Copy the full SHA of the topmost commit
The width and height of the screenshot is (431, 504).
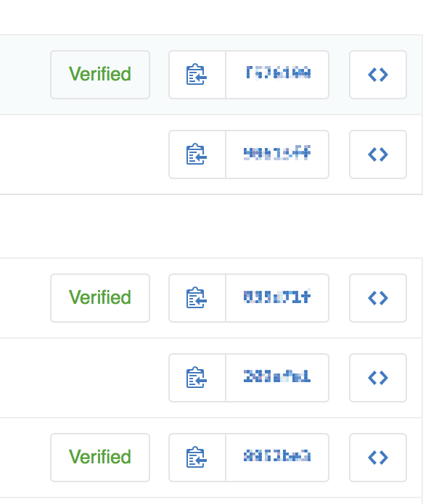(x=197, y=75)
